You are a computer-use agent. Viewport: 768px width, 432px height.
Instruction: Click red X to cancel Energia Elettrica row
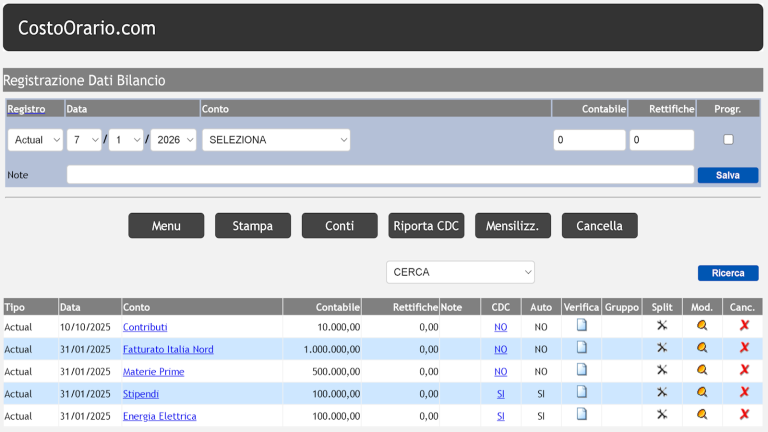743,415
